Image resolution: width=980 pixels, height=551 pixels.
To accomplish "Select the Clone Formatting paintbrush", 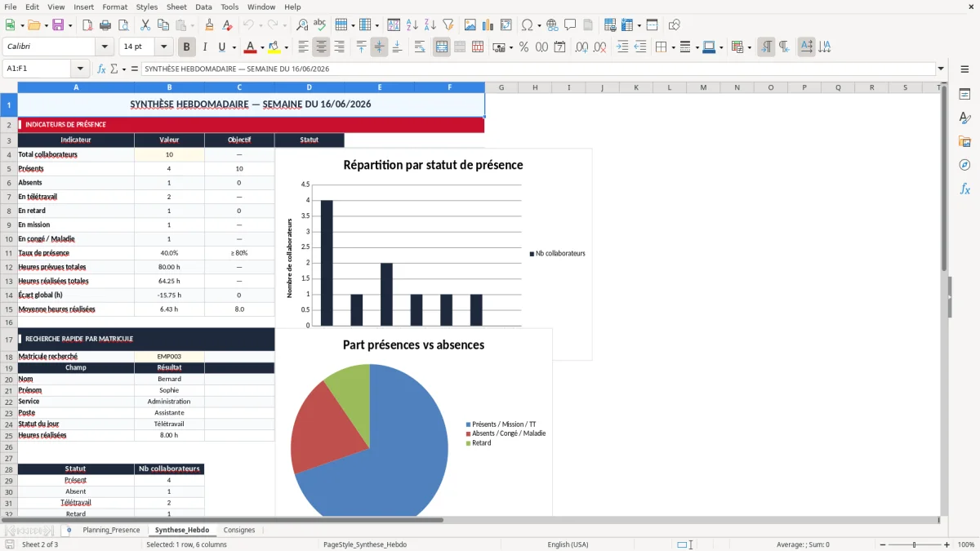I will click(210, 25).
